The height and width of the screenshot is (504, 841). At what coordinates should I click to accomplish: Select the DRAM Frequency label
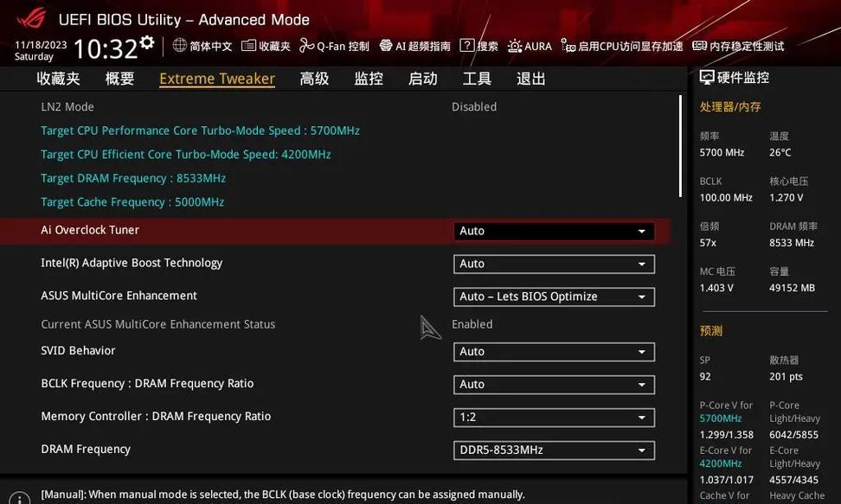[86, 450]
